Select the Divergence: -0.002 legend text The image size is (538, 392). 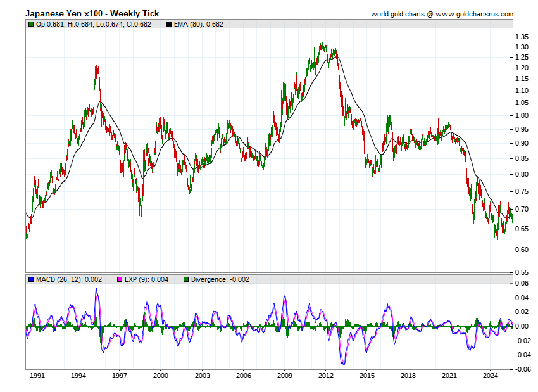coord(220,279)
